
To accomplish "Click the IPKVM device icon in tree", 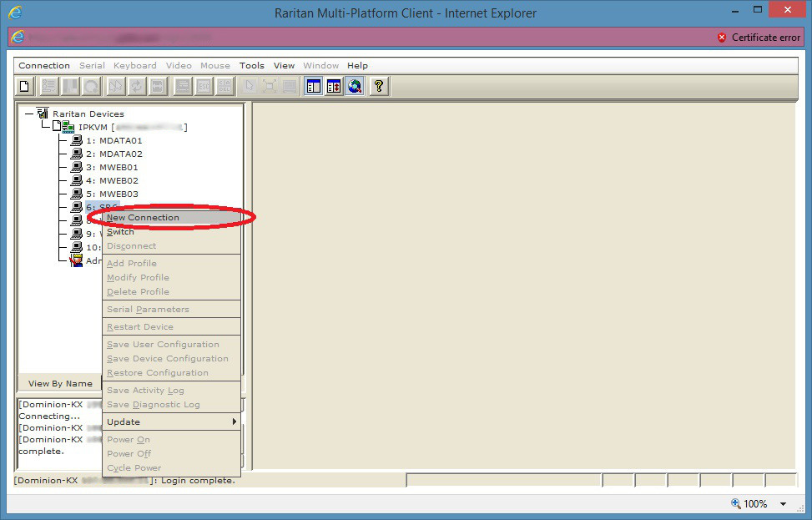I will click(x=68, y=126).
